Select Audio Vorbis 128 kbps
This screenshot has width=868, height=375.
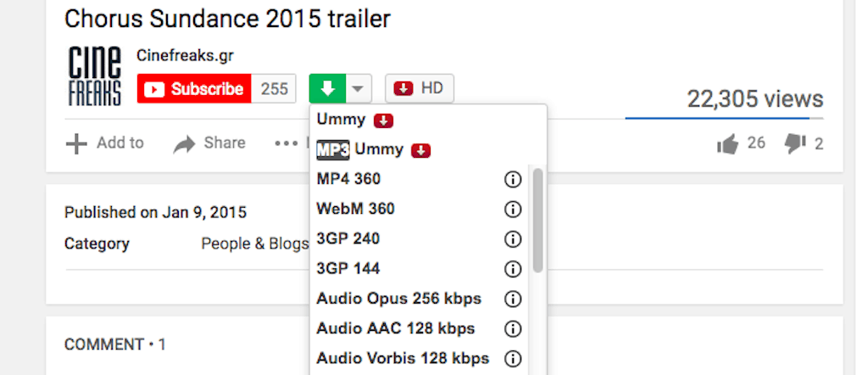403,359
